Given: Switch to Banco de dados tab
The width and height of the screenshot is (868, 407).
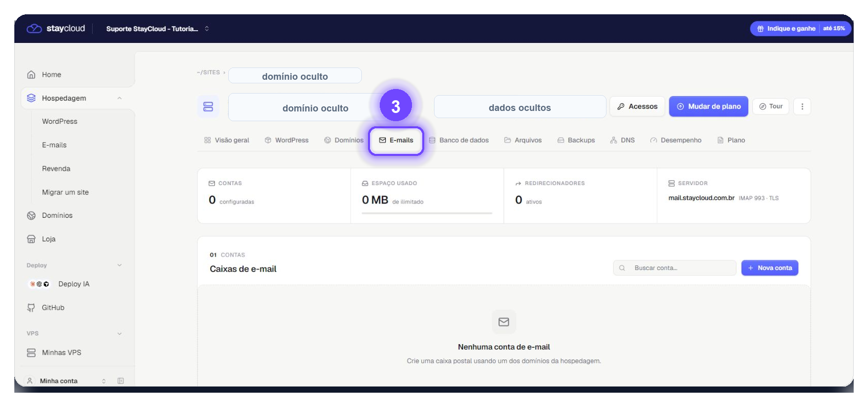Looking at the screenshot, I should (459, 140).
